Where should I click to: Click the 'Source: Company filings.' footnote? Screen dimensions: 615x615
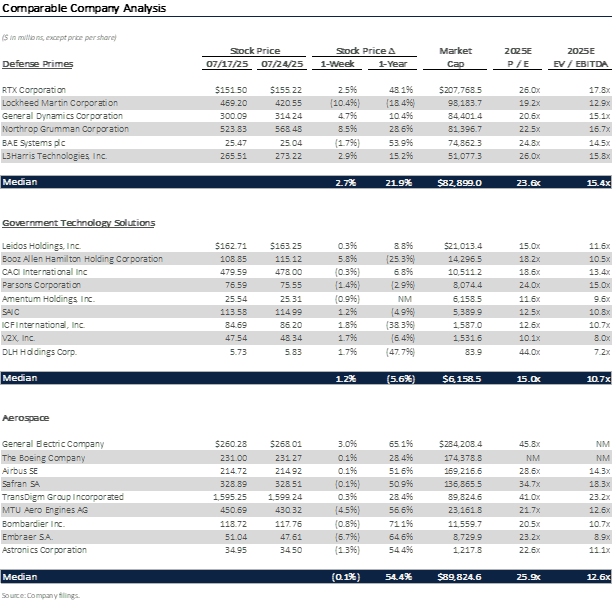click(41, 595)
